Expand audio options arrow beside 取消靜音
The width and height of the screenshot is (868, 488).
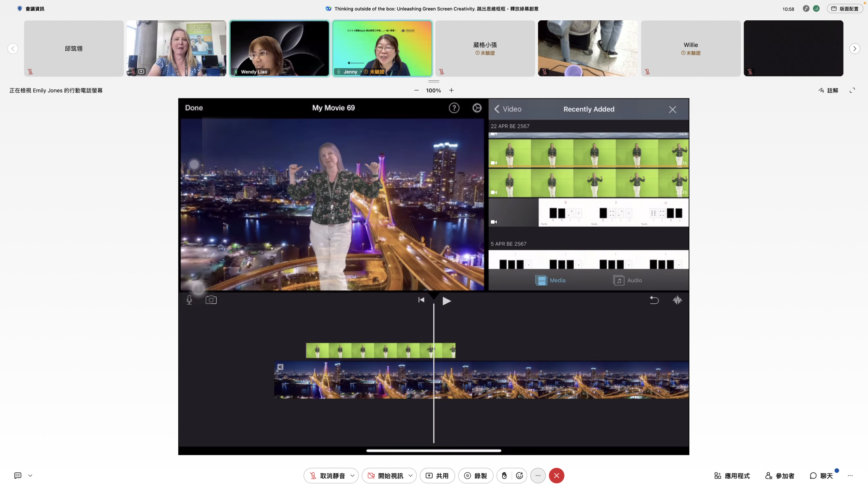tap(352, 475)
